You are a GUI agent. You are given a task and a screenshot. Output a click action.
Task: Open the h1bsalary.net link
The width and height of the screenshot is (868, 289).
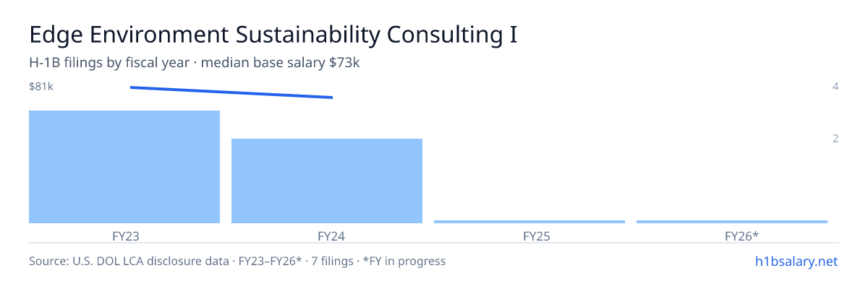pyautogui.click(x=796, y=261)
